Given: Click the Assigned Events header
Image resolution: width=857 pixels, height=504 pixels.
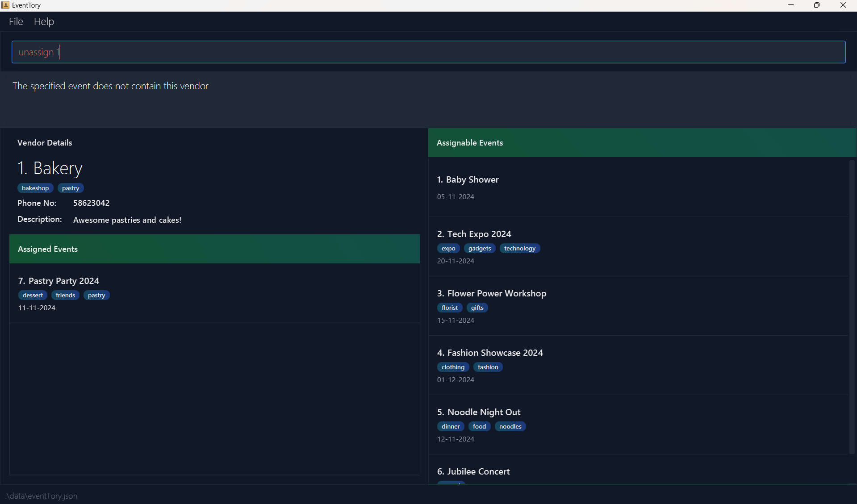Looking at the screenshot, I should 214,249.
